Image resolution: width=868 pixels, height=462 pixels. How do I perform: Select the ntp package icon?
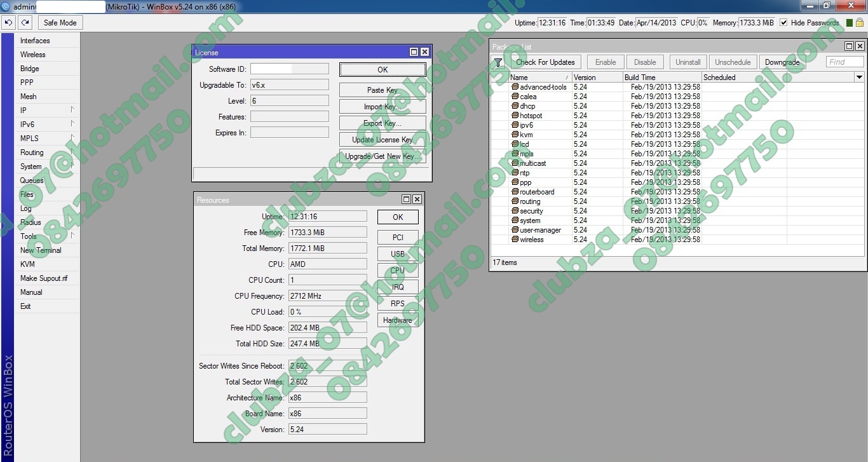pos(515,173)
